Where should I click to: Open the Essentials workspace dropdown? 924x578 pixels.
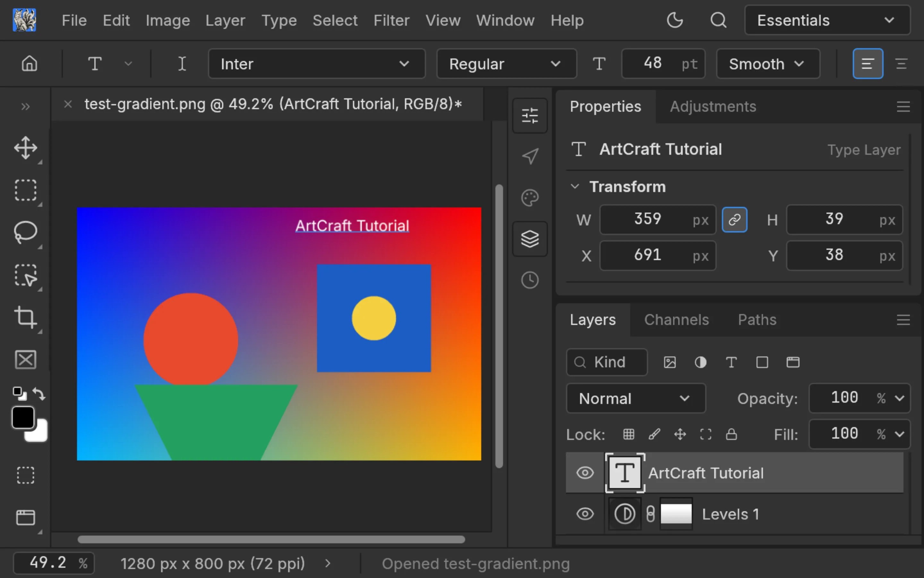[x=827, y=20]
